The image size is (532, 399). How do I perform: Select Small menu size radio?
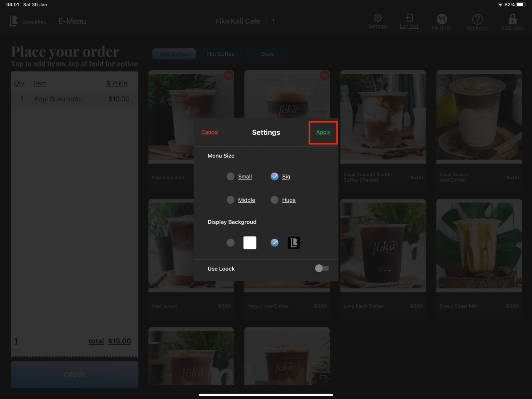click(230, 177)
